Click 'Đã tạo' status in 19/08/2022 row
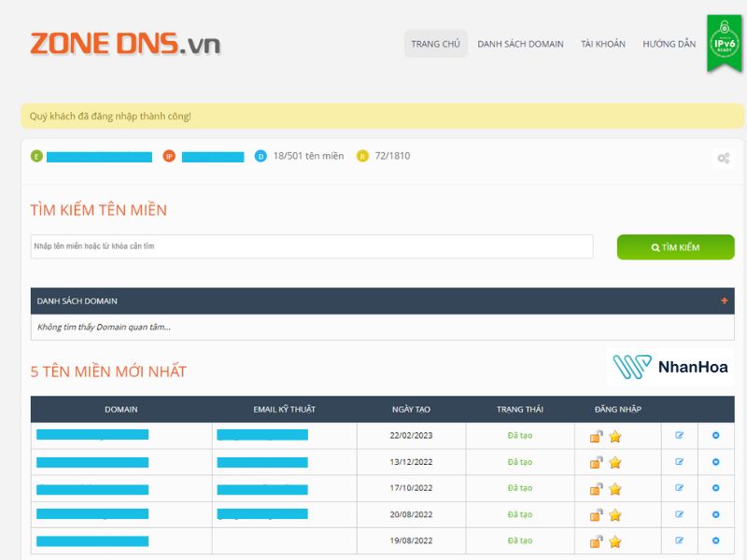 [x=520, y=541]
